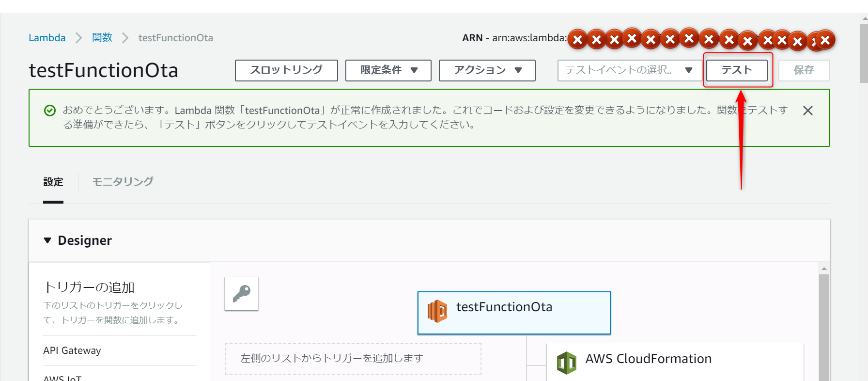868x381 pixels.
Task: Open the Lambda breadcrumb link
Action: 47,38
